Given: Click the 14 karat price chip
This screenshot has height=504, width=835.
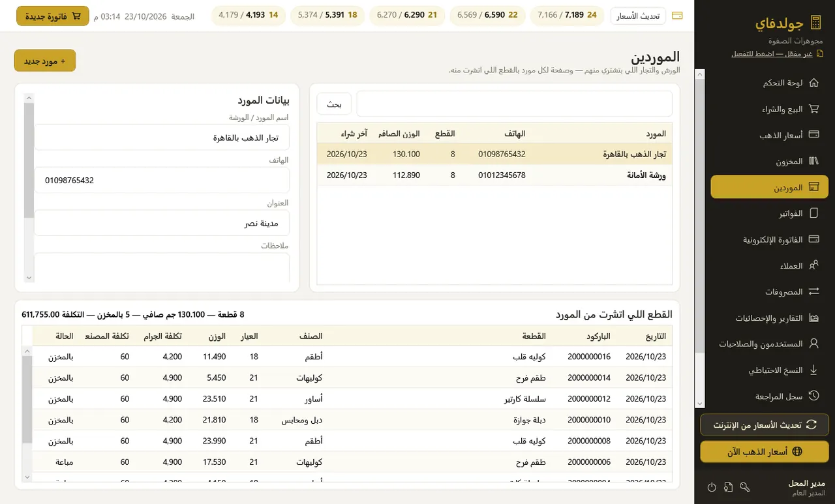Looking at the screenshot, I should [249, 15].
